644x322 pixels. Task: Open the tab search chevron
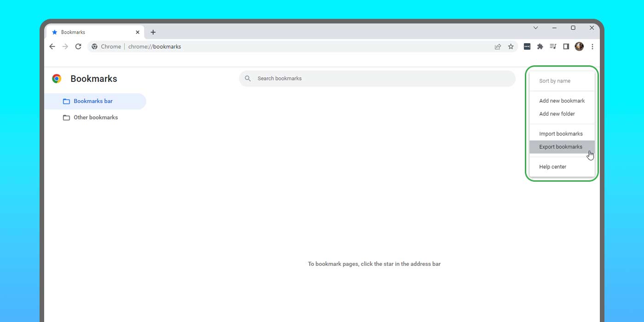(535, 28)
